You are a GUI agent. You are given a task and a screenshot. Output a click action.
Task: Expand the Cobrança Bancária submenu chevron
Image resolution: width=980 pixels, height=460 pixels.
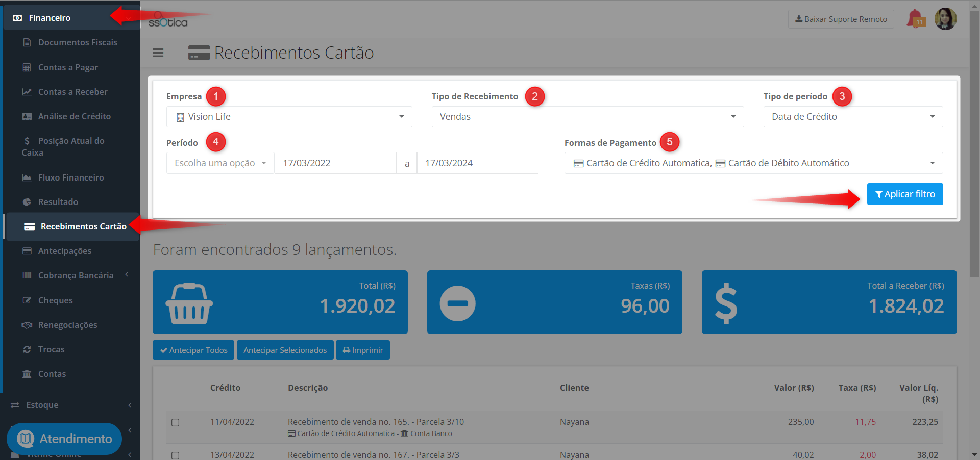click(127, 275)
